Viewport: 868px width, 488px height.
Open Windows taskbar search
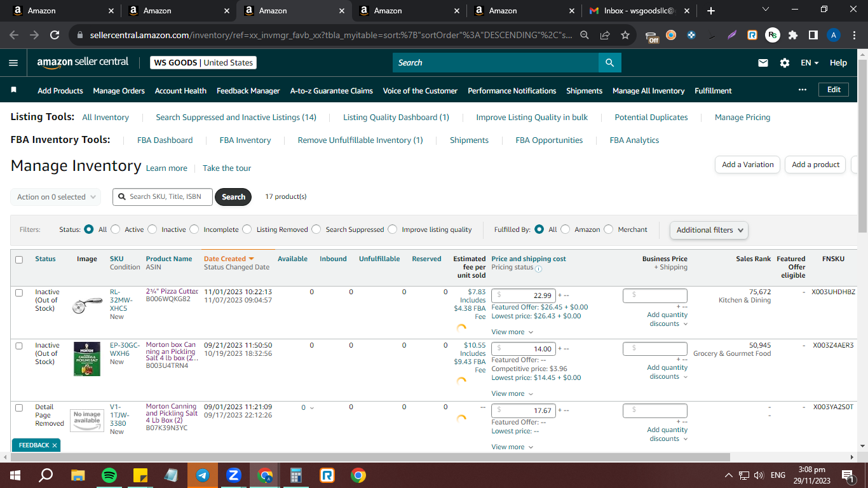[x=46, y=475]
